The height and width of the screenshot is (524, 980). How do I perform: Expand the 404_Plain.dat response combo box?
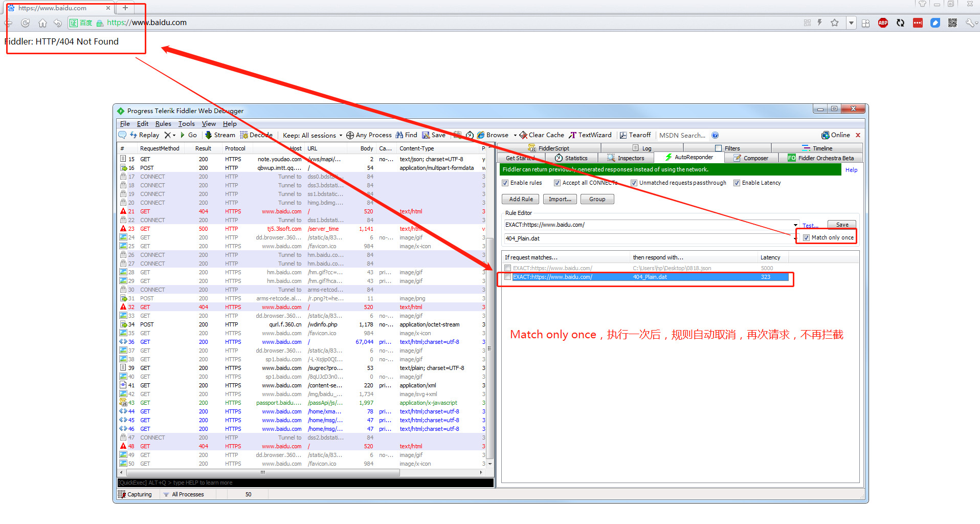tap(795, 238)
